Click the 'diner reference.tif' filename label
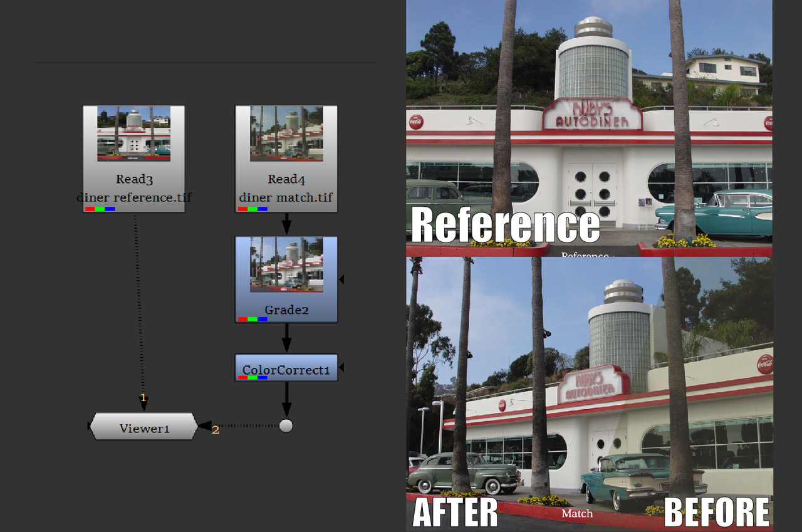 click(134, 197)
